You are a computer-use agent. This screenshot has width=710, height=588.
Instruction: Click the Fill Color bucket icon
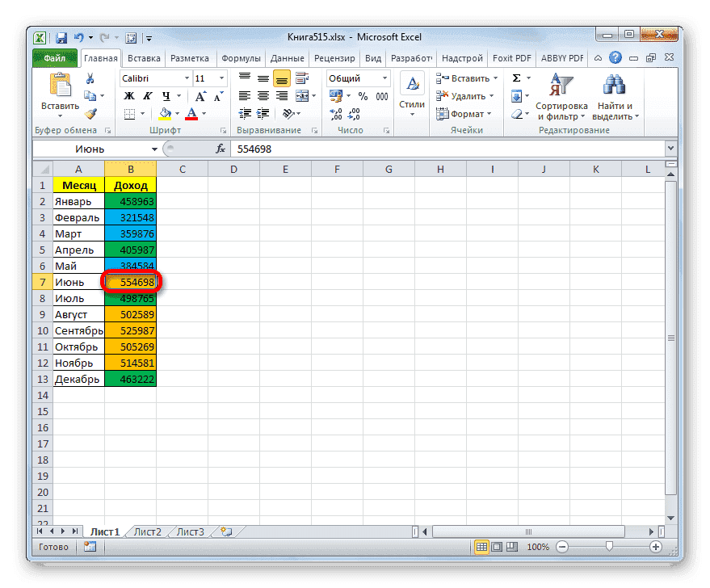click(165, 113)
